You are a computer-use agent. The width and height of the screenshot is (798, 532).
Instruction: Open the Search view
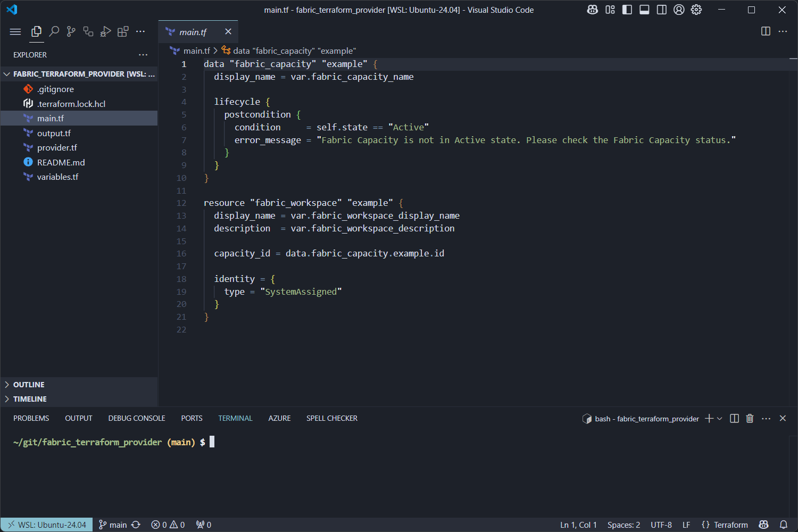point(54,31)
